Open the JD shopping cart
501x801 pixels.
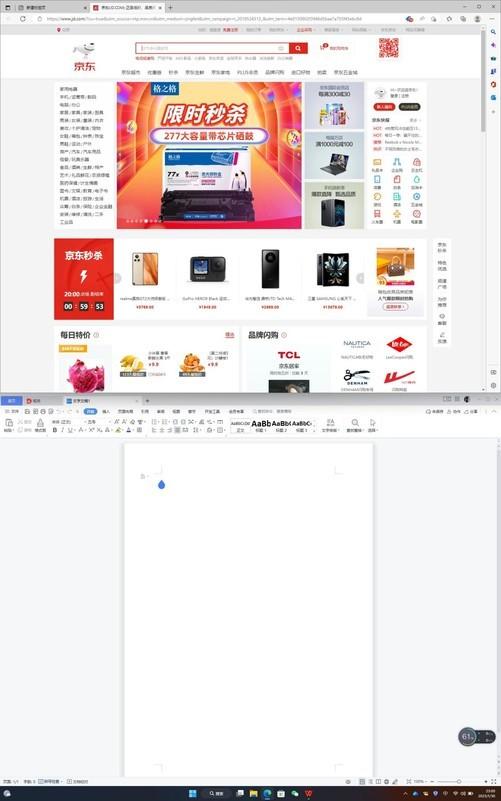[334, 48]
